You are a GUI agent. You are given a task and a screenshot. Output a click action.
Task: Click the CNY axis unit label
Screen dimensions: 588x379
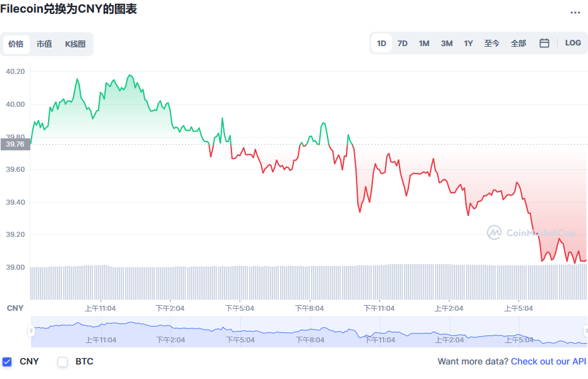[15, 308]
